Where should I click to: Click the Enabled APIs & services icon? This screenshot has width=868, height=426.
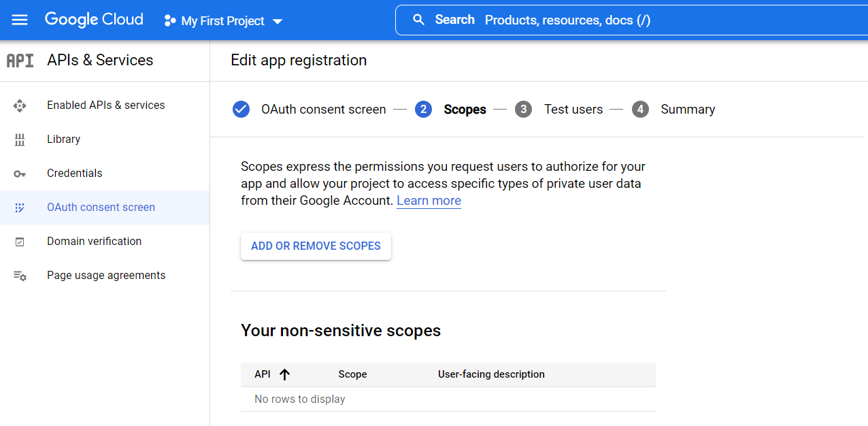20,105
